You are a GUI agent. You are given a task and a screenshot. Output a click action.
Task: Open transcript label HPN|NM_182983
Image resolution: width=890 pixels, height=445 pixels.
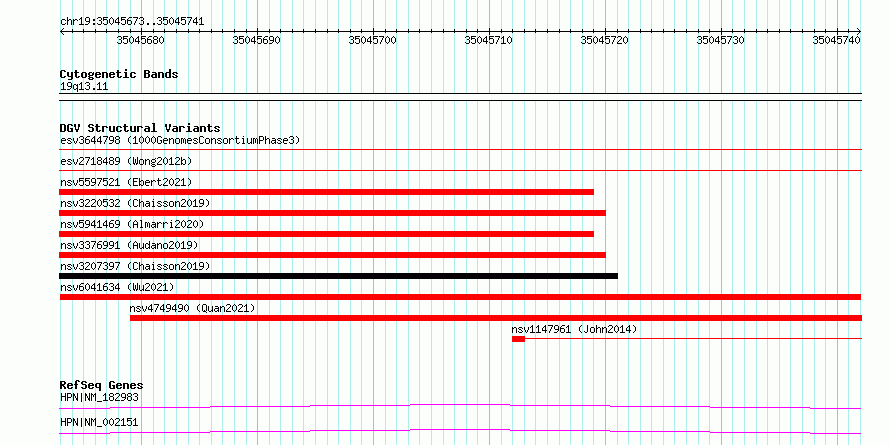pyautogui.click(x=99, y=397)
